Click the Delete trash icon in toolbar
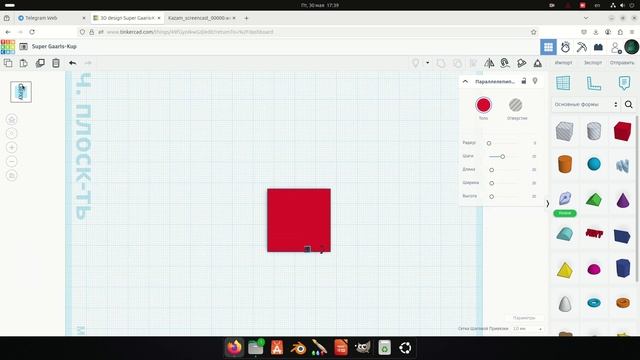Image resolution: width=640 pixels, height=360 pixels. [56, 63]
